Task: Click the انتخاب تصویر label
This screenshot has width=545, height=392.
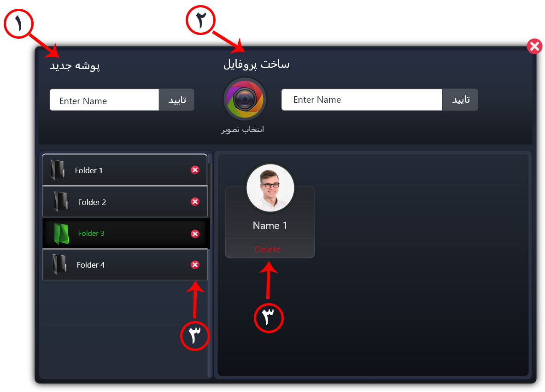Action: pyautogui.click(x=243, y=129)
